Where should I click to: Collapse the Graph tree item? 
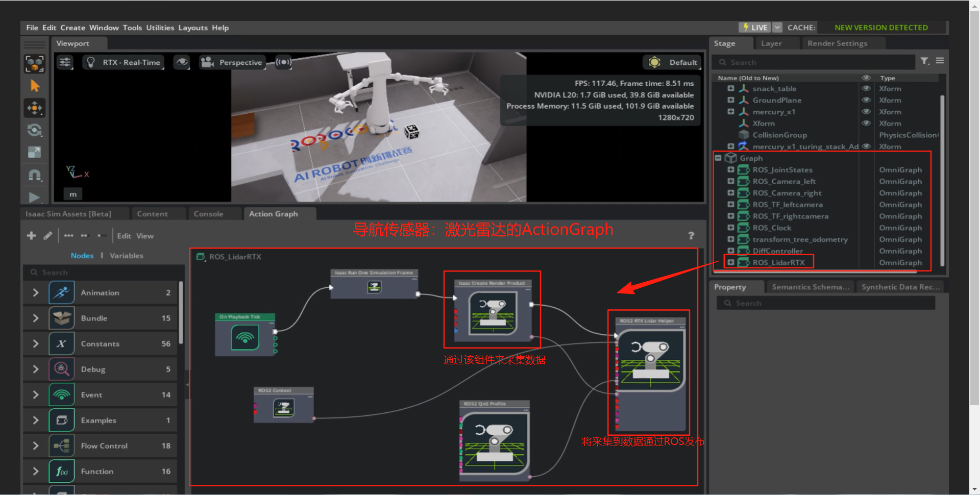click(718, 158)
